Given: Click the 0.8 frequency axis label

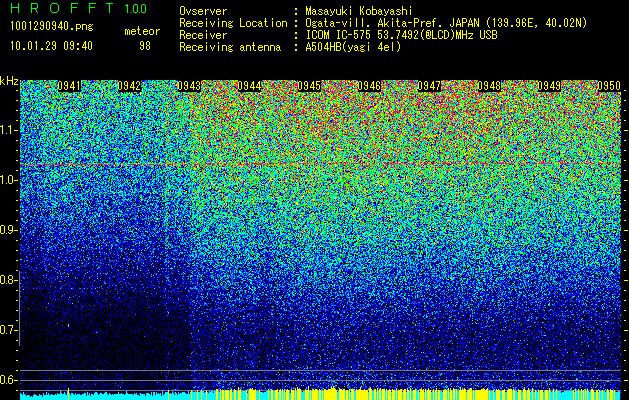Looking at the screenshot, I should point(7,280).
